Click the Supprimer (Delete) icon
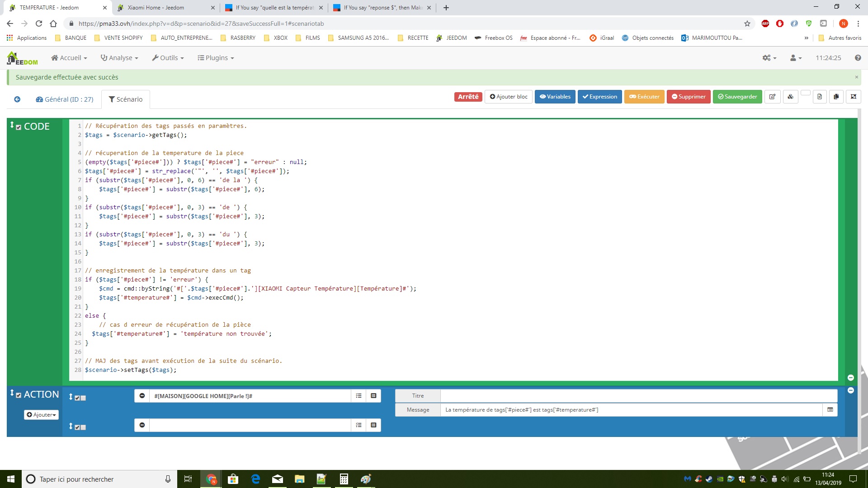 pos(689,97)
